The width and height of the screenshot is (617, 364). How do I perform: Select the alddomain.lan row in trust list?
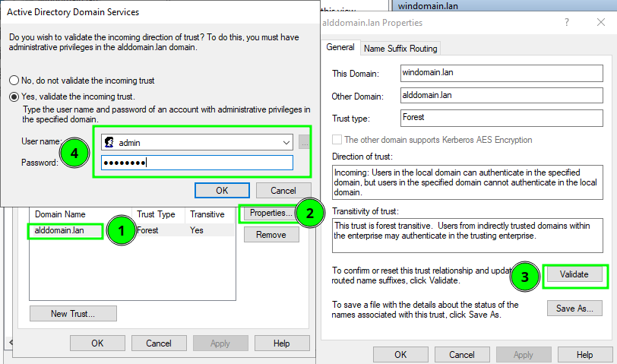(131, 230)
